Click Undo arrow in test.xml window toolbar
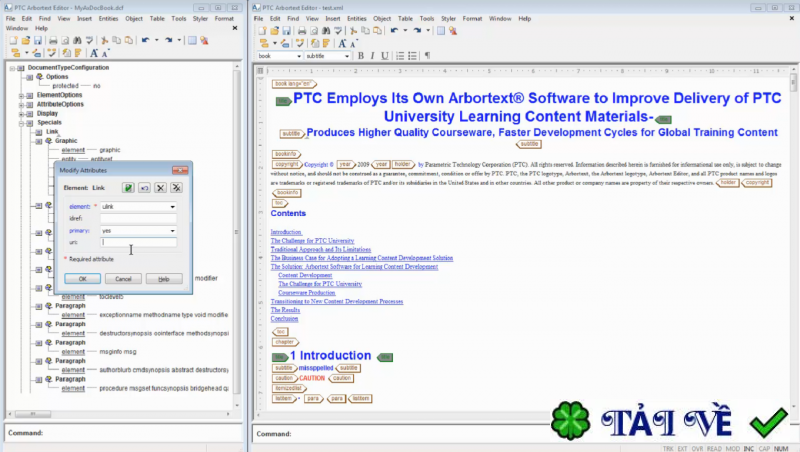 [x=394, y=31]
